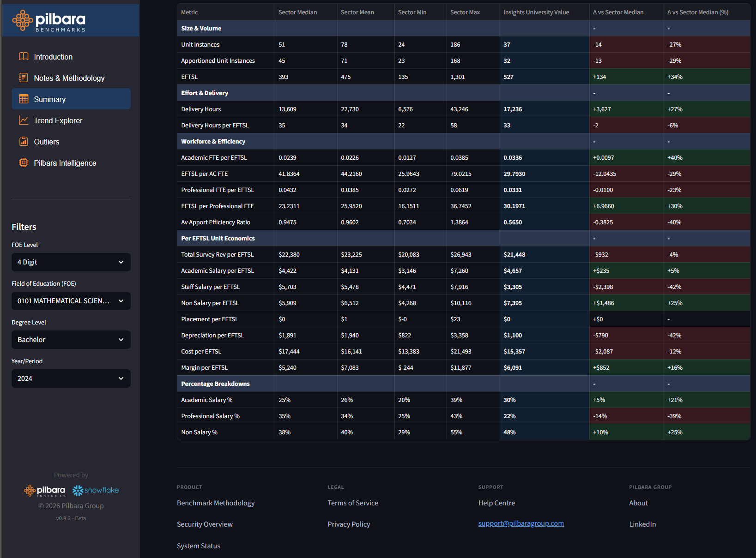
Task: Open the FOE Level dropdown
Action: (x=71, y=262)
